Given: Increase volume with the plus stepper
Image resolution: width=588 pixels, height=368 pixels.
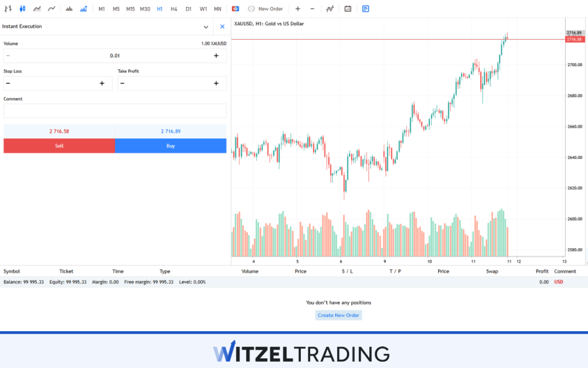Looking at the screenshot, I should [x=216, y=55].
